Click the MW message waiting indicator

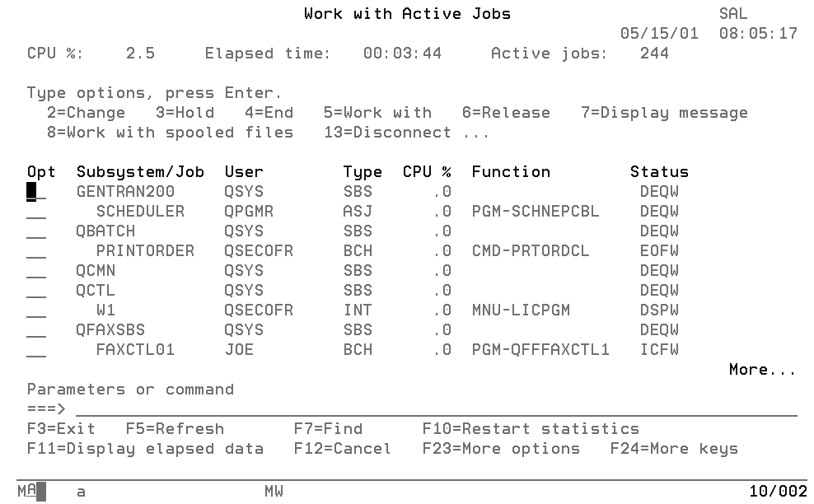[x=274, y=491]
